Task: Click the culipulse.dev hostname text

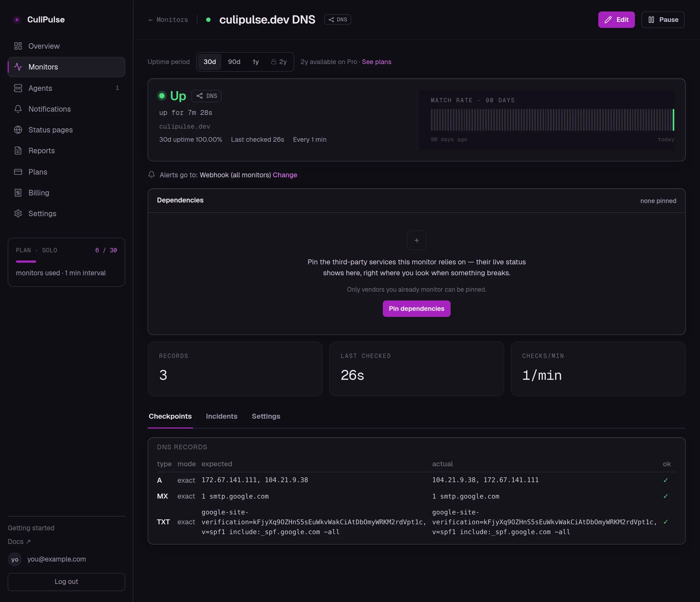Action: [x=185, y=127]
